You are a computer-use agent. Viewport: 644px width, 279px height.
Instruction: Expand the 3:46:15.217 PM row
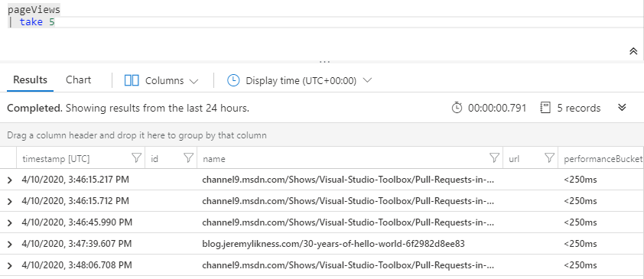click(x=10, y=180)
